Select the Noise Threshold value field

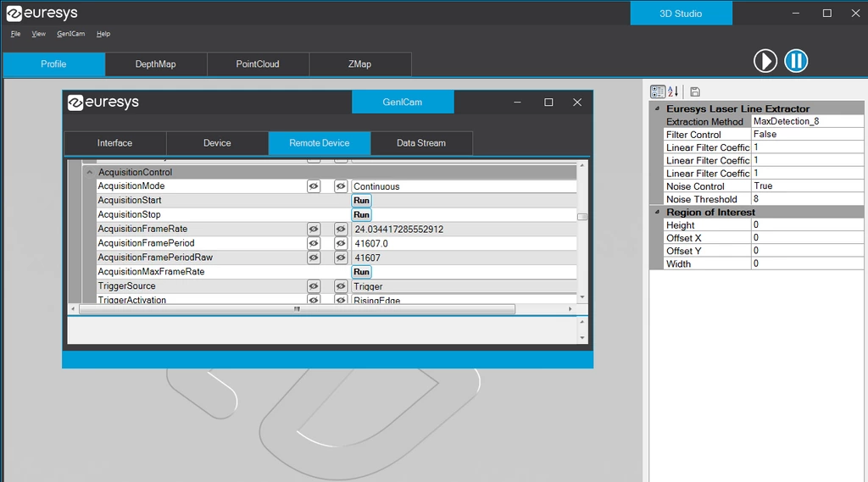click(x=807, y=199)
